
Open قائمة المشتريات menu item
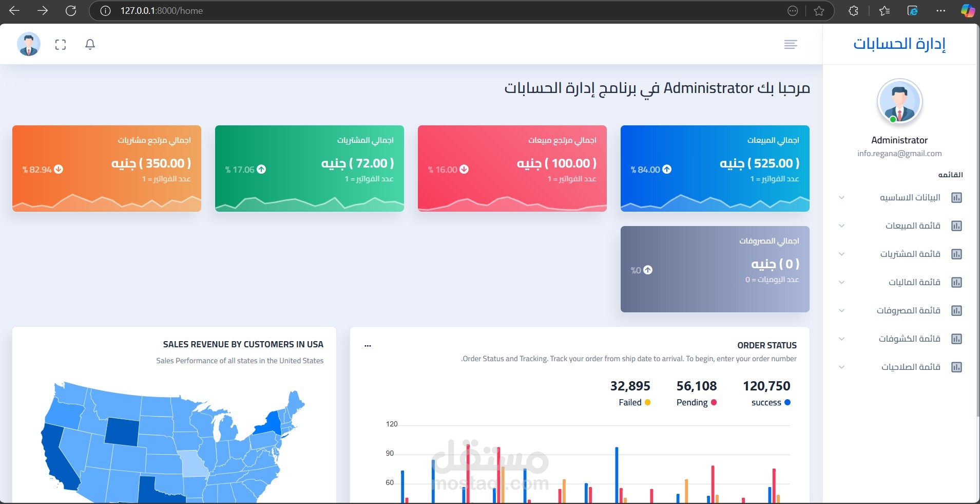899,254
